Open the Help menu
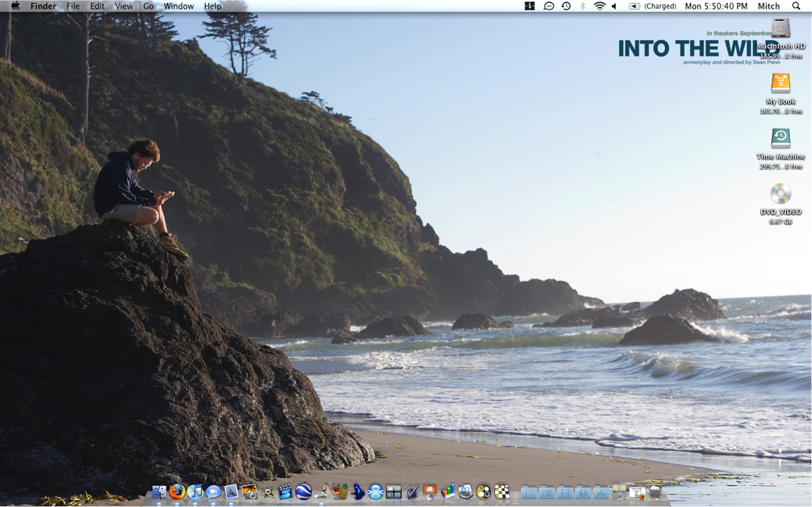Image resolution: width=812 pixels, height=507 pixels. [212, 6]
